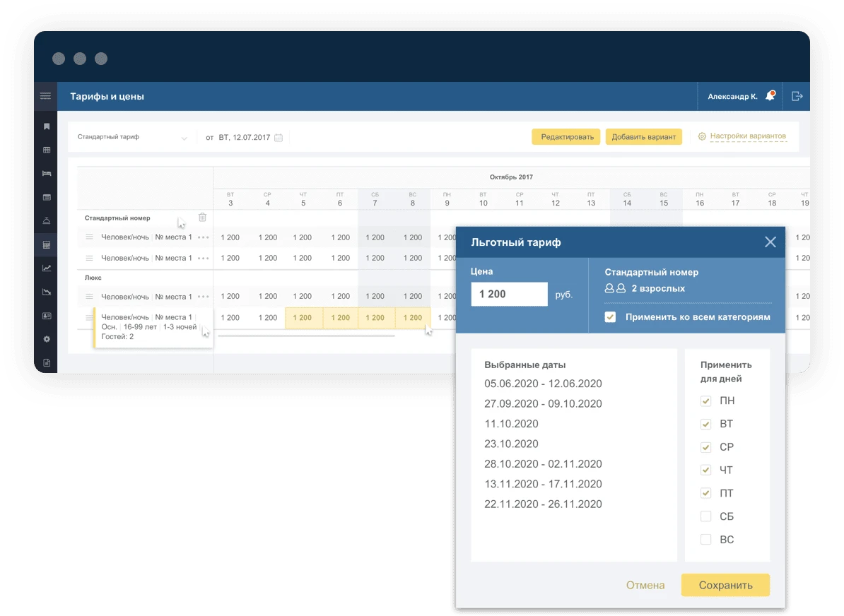This screenshot has width=844, height=616.
Task: Click highlighted 1 200 cell under ВС 8
Action: coord(413,318)
